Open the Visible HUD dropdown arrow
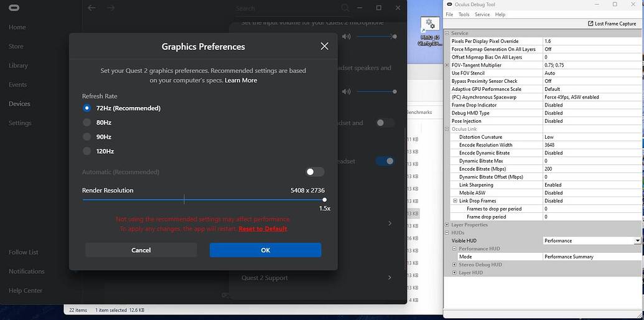 click(637, 241)
